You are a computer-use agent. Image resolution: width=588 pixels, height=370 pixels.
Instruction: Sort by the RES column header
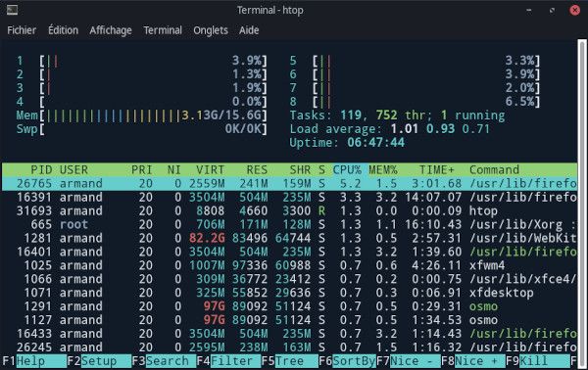coord(257,170)
